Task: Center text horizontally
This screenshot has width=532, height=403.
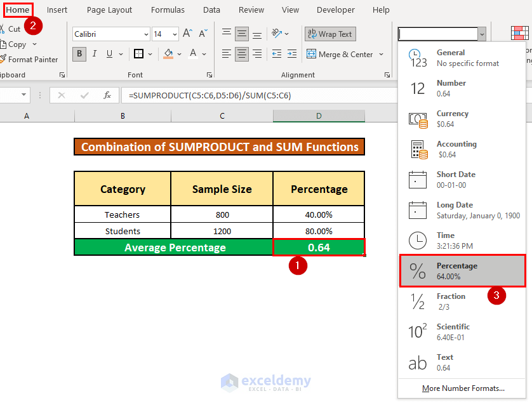Action: click(242, 54)
